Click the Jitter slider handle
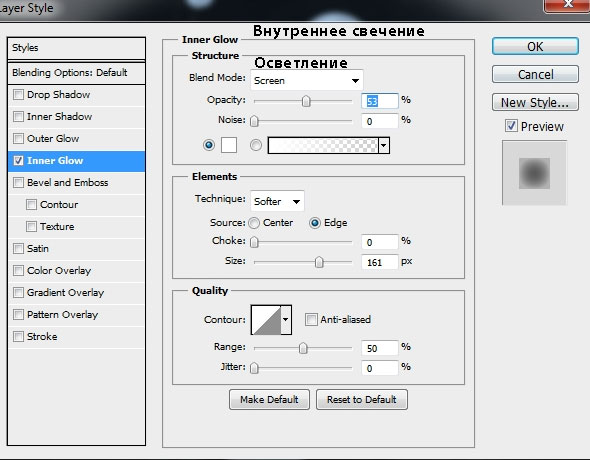Image resolution: width=590 pixels, height=460 pixels. click(254, 367)
